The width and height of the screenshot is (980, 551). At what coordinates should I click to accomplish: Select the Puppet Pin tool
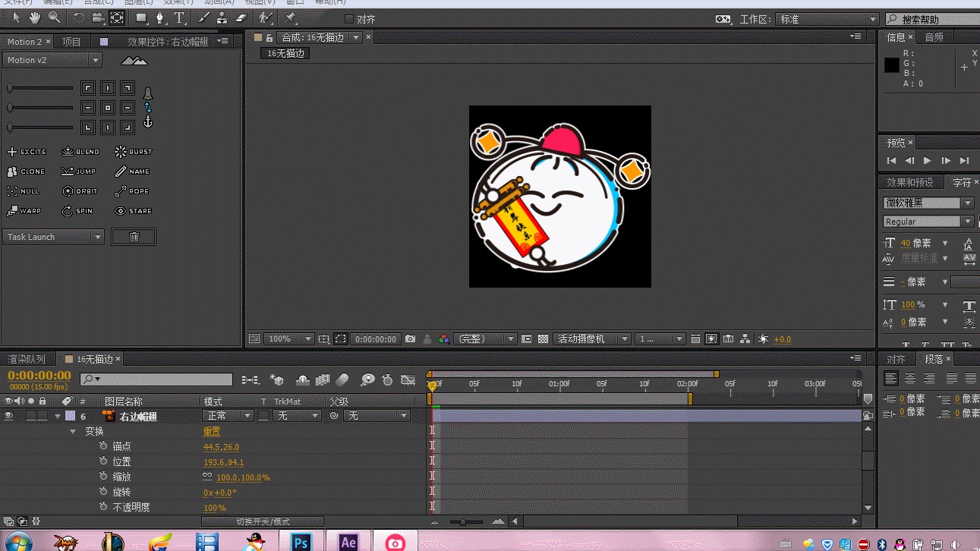pyautogui.click(x=291, y=17)
